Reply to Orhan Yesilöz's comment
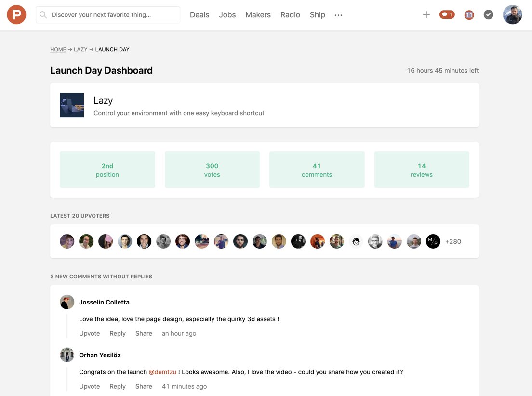This screenshot has height=396, width=532. [x=118, y=386]
